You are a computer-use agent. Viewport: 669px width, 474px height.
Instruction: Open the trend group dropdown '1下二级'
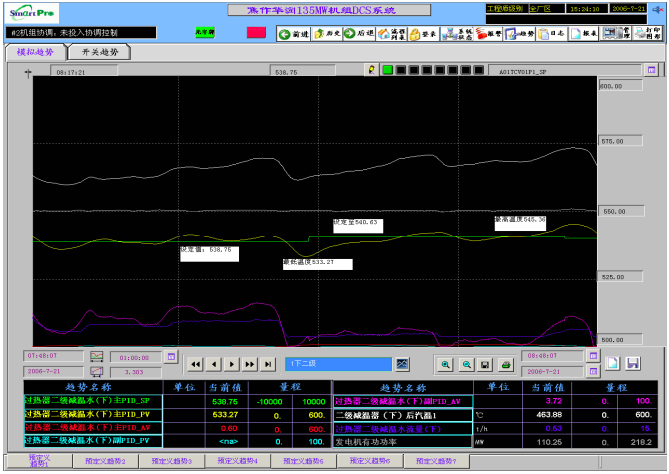pos(339,364)
